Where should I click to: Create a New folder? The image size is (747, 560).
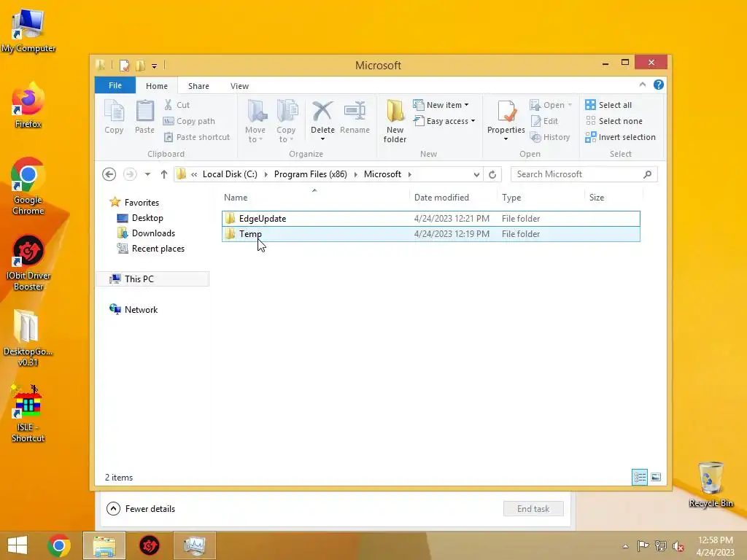pyautogui.click(x=395, y=121)
